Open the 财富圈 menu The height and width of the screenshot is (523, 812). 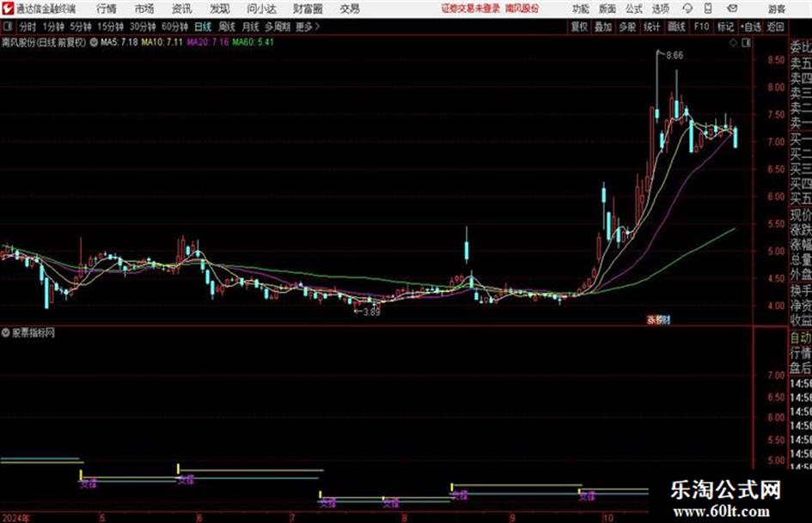click(308, 9)
